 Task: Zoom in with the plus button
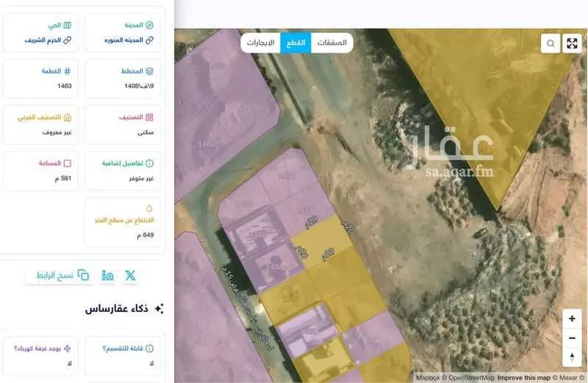pyautogui.click(x=572, y=319)
